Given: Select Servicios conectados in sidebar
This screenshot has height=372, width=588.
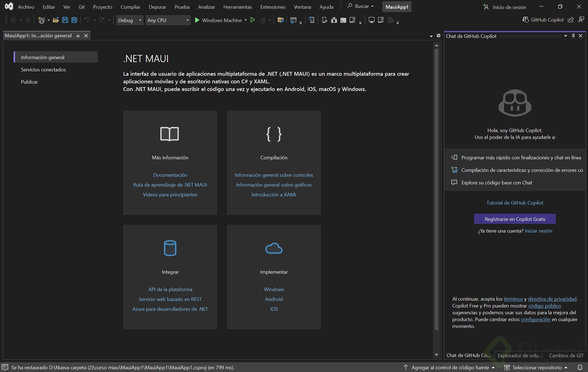Looking at the screenshot, I should click(43, 69).
